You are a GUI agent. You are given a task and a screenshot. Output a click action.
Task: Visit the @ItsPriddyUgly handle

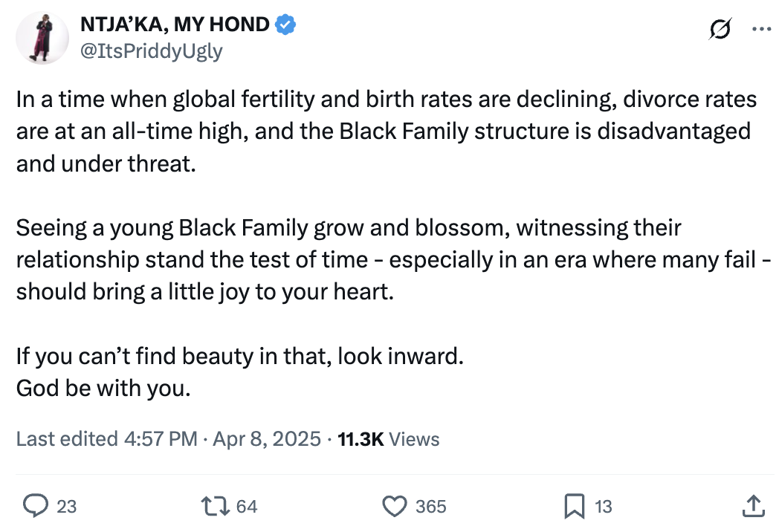click(152, 52)
